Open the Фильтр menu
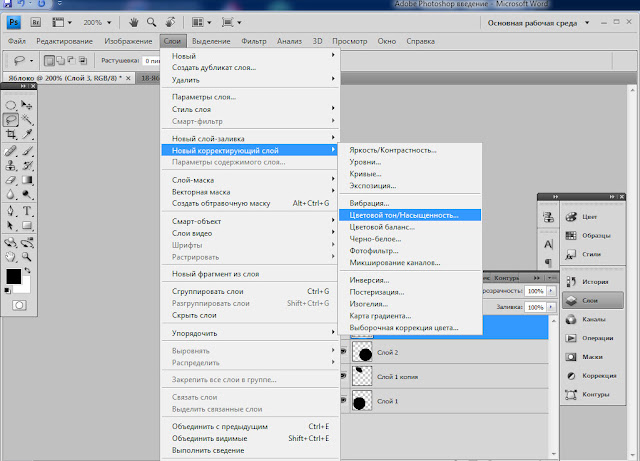 [x=253, y=41]
